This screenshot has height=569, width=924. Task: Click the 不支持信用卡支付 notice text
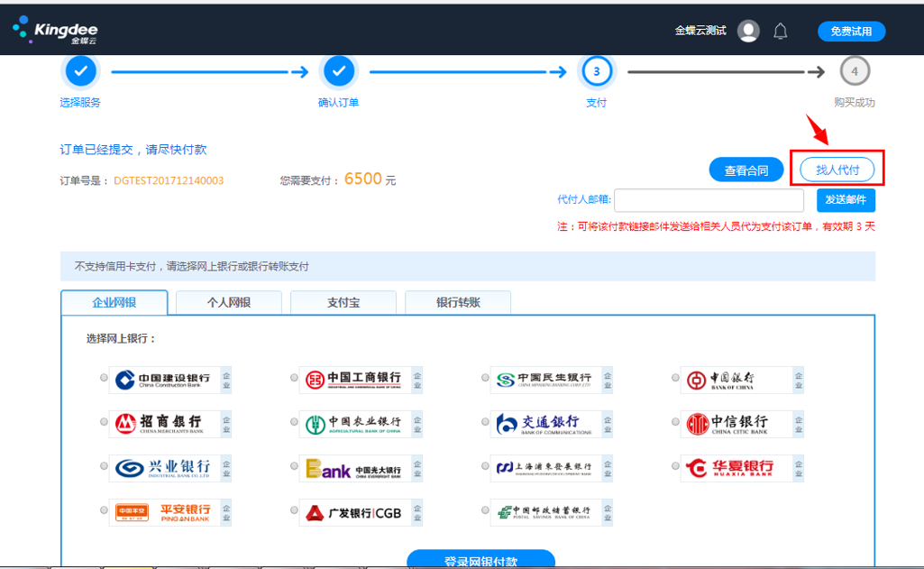191,267
